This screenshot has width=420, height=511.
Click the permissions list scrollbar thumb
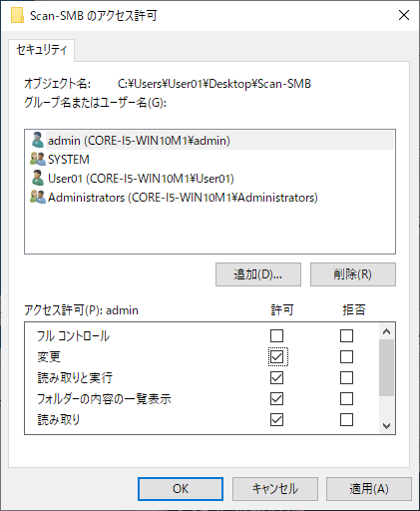(386, 367)
